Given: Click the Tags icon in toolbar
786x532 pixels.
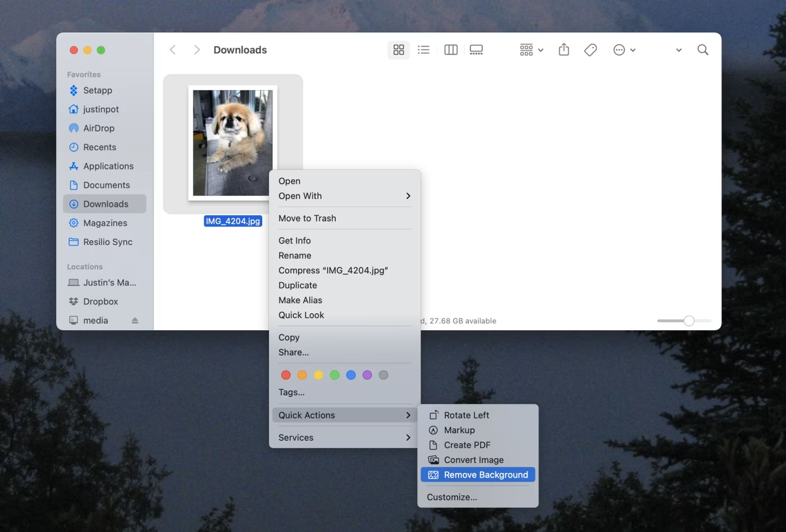Looking at the screenshot, I should tap(589, 50).
